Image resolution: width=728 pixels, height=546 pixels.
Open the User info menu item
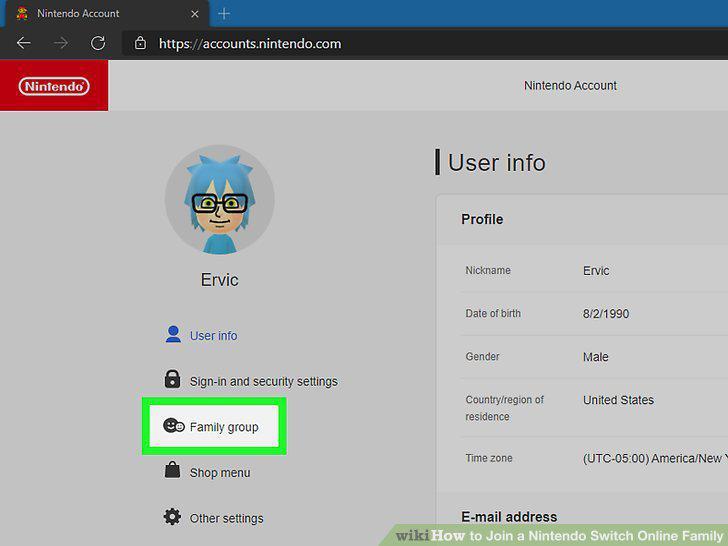click(x=214, y=335)
